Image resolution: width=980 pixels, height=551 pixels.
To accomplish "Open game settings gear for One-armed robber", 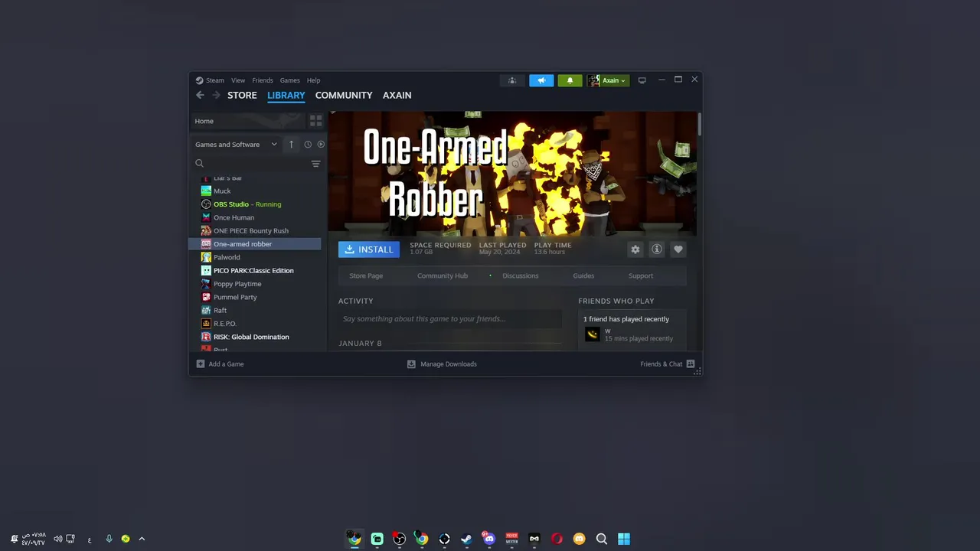I will coord(635,249).
